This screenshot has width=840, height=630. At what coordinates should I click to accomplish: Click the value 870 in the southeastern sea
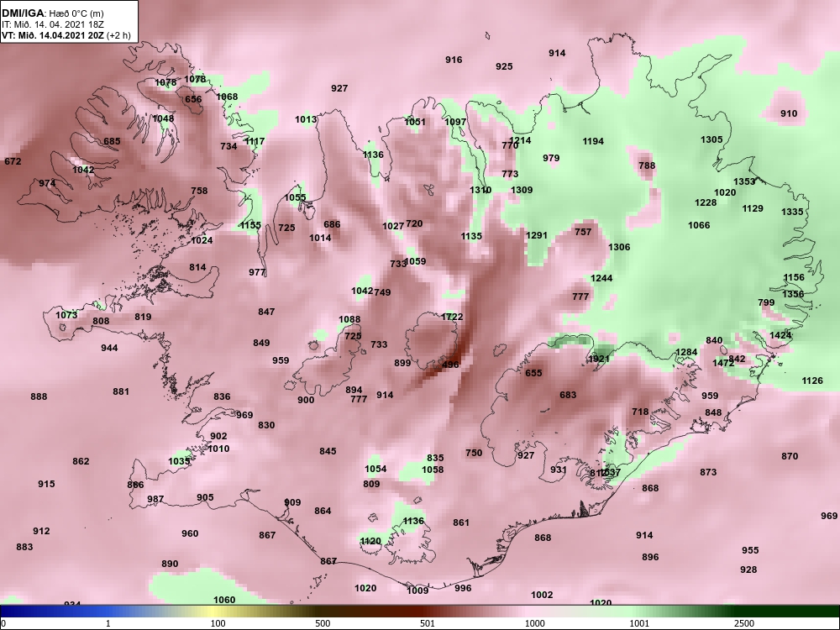790,456
